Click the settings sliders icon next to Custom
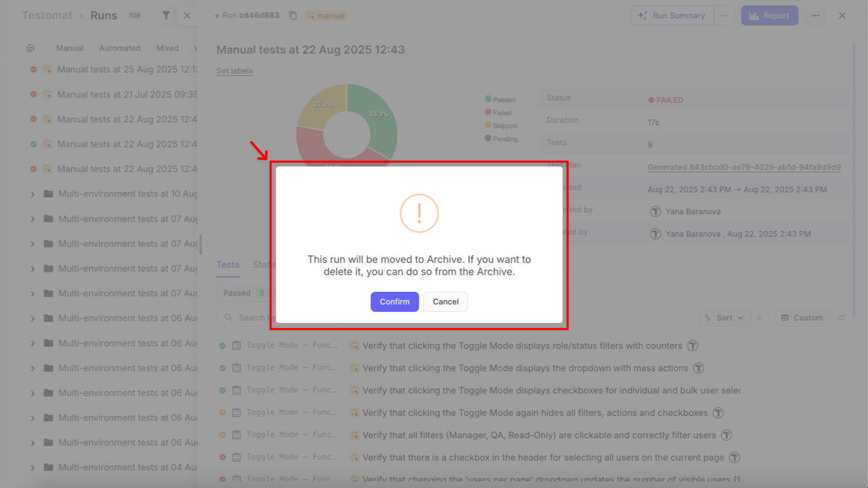The width and height of the screenshot is (868, 488). [x=841, y=318]
